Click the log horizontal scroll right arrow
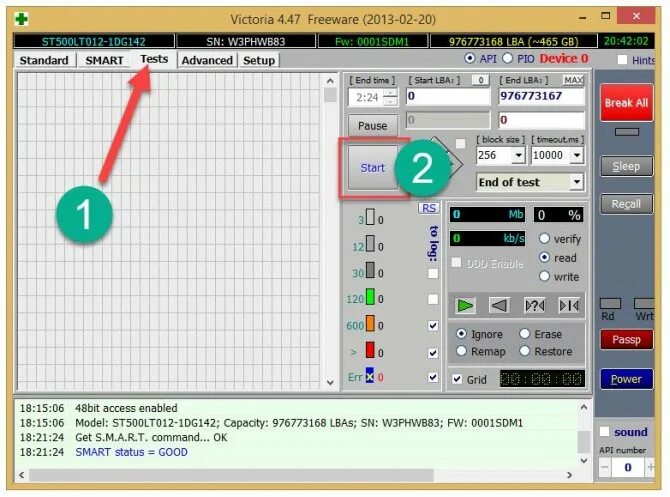Viewport: 670px width, 497px height. [569, 475]
